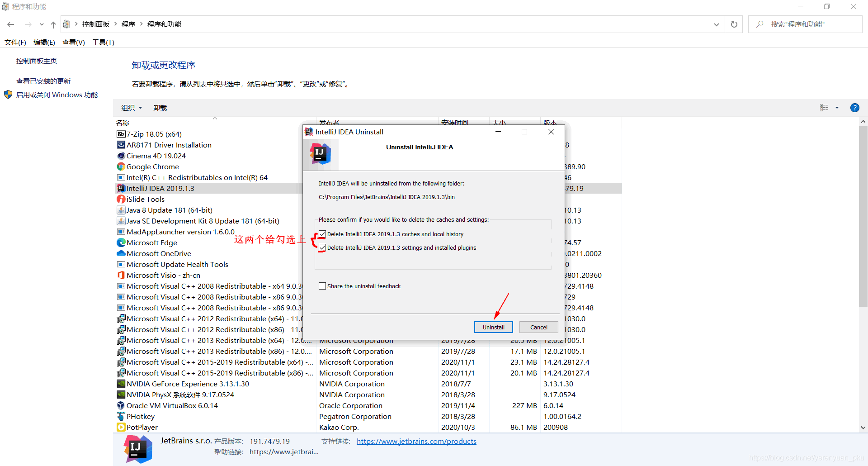Click the NVIDIA GeForce Experience icon
The height and width of the screenshot is (466, 868).
121,384
